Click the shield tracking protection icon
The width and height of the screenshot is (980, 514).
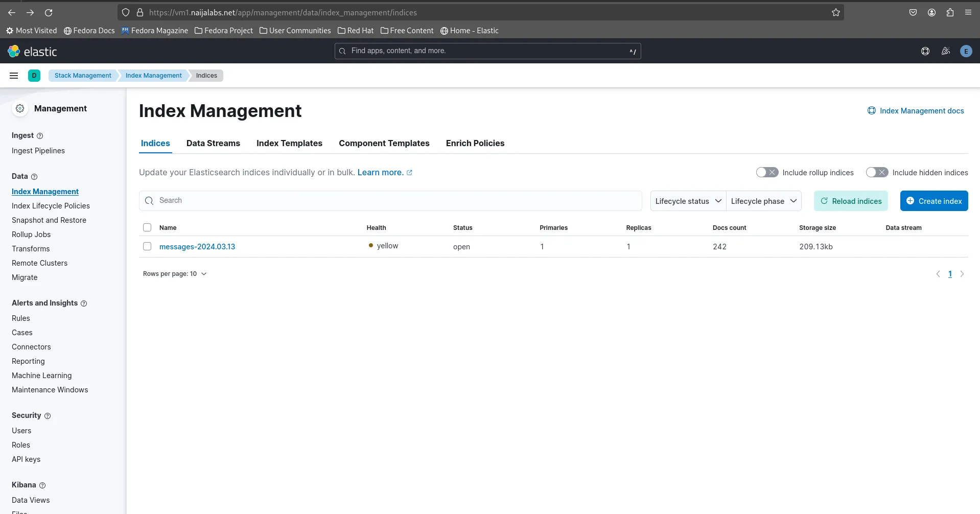pyautogui.click(x=126, y=12)
